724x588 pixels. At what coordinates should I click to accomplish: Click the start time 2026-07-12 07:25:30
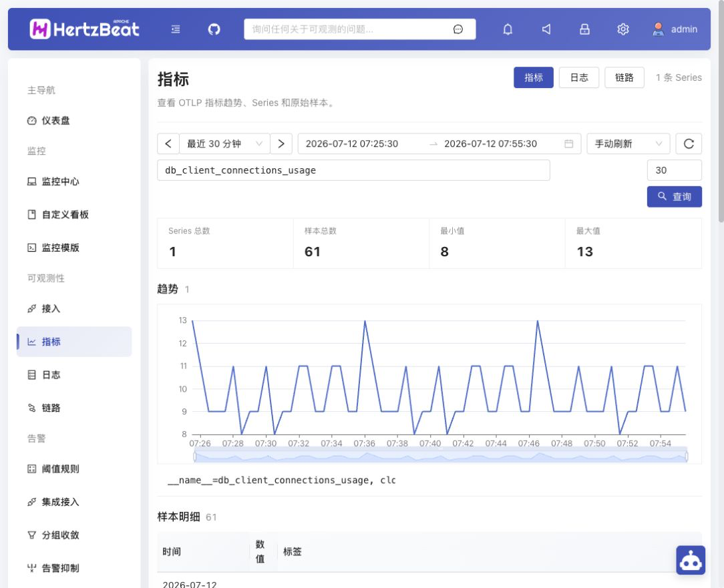click(x=352, y=143)
